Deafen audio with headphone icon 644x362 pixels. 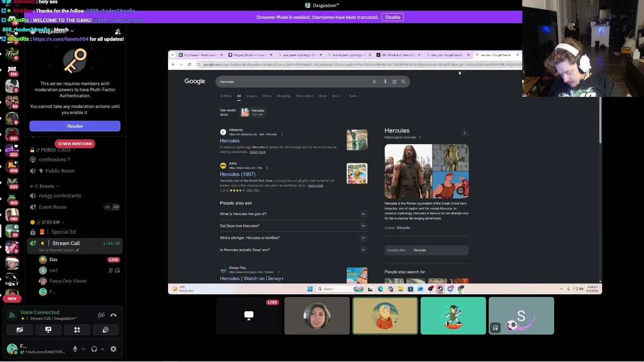pyautogui.click(x=94, y=349)
